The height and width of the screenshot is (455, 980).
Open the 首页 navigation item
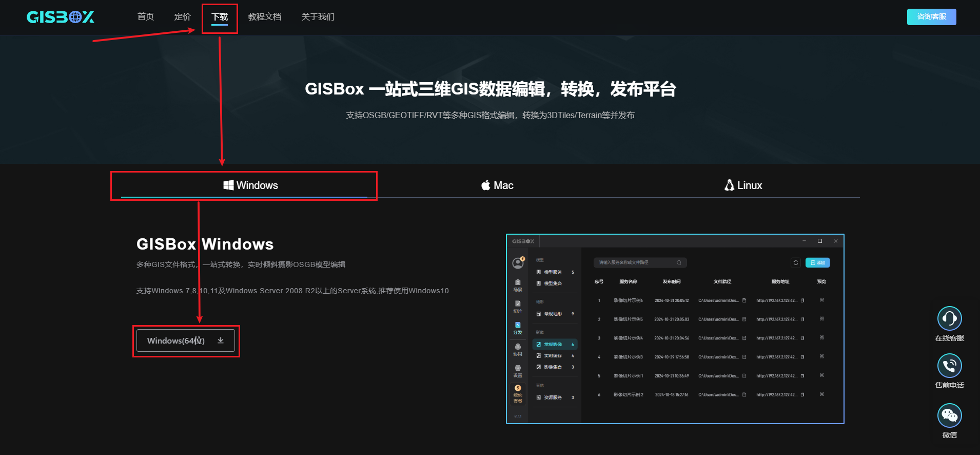coord(146,17)
